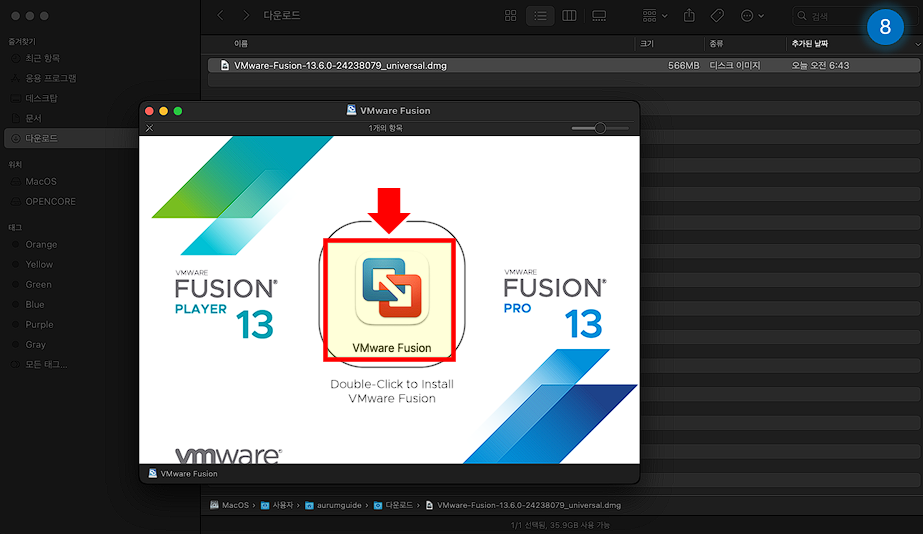
Task: Open the group-by dropdown in Finder toolbar
Action: tap(655, 16)
